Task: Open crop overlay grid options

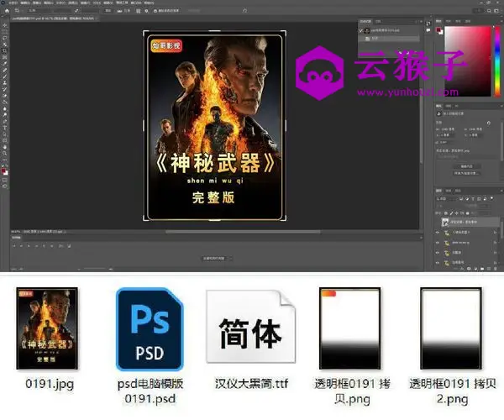Action: tap(138, 11)
